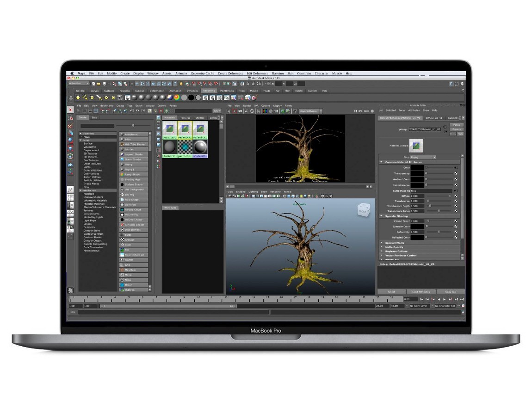Click the Presets button in Attribute Editor
This screenshot has width=532, height=416.
point(456,129)
